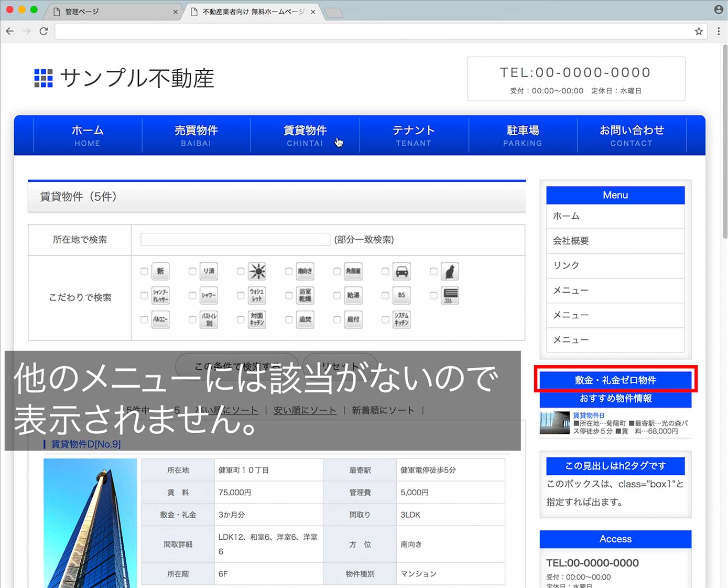This screenshot has height=588, width=728.
Task: Check the 追焚 checkbox
Action: [x=289, y=319]
